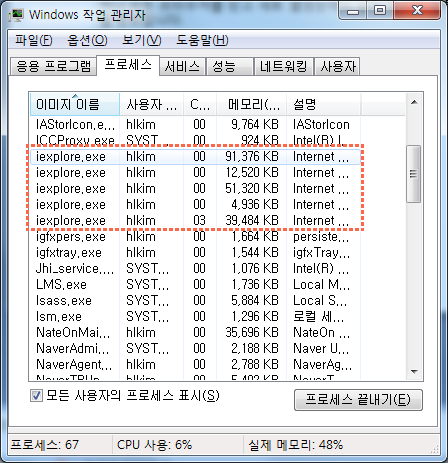
Task: Click the Naver U... description cell
Action: point(321,348)
